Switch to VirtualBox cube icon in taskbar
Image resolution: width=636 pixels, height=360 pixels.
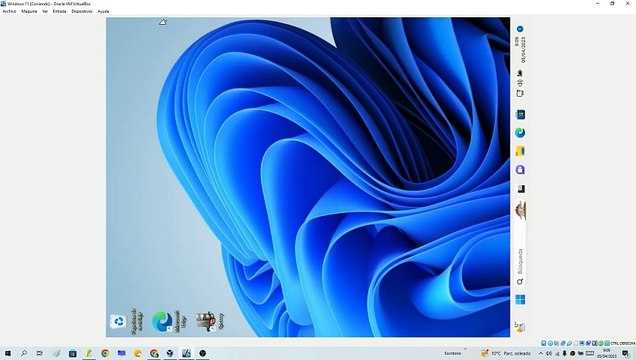[x=170, y=353]
